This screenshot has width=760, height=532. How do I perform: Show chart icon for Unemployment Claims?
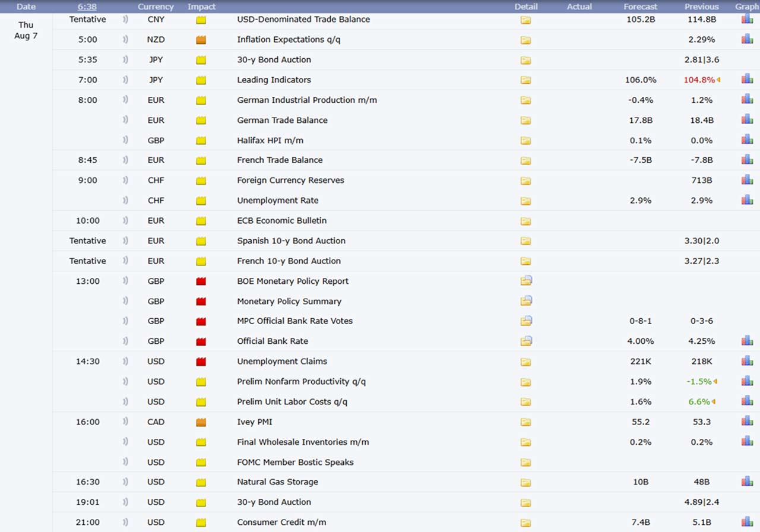(747, 360)
